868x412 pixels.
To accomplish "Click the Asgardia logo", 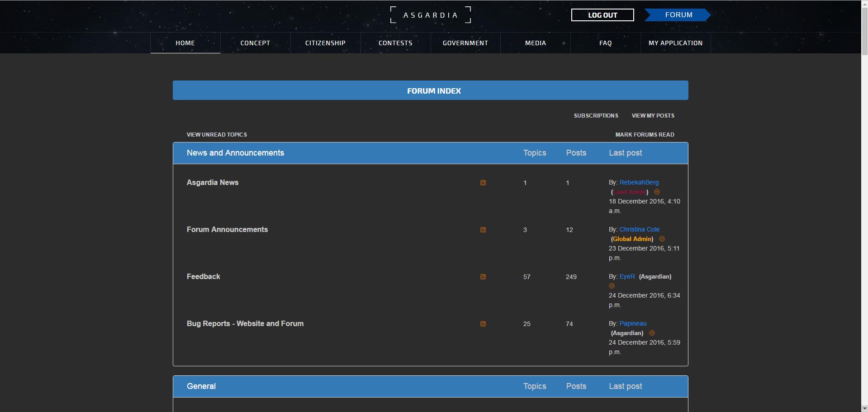I will (x=431, y=15).
